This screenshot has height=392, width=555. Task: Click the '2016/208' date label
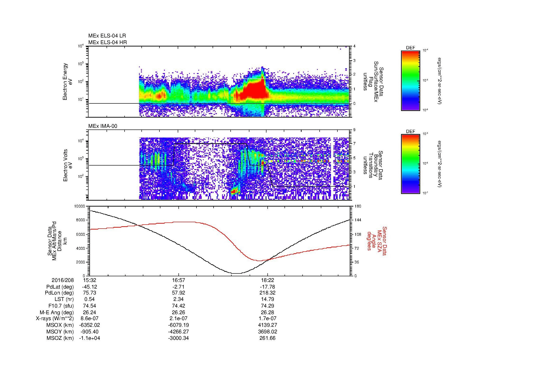click(63, 280)
